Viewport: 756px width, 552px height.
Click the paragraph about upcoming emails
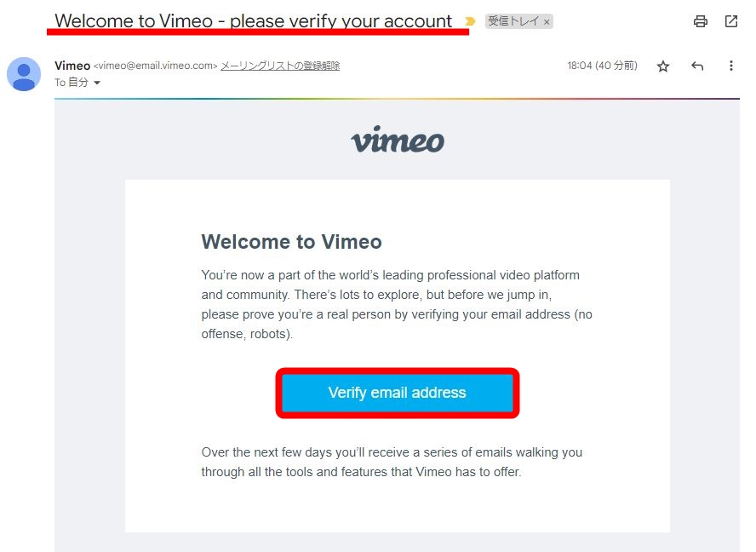392,462
